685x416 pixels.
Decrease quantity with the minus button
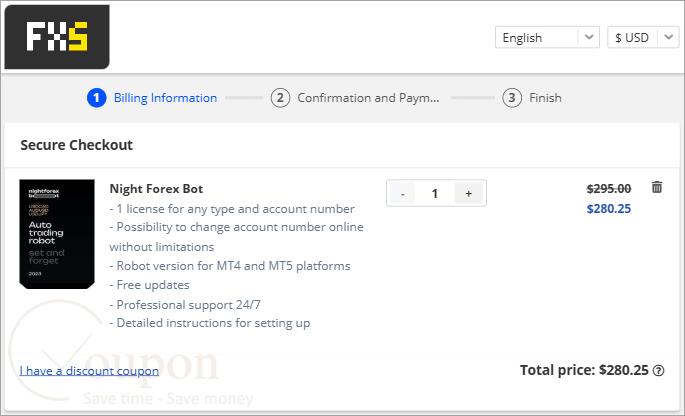(402, 193)
